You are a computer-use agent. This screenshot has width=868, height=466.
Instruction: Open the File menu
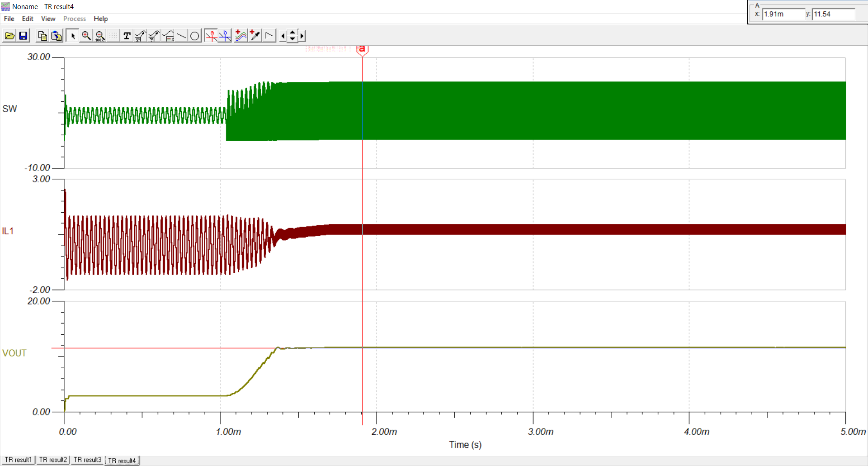[9, 19]
